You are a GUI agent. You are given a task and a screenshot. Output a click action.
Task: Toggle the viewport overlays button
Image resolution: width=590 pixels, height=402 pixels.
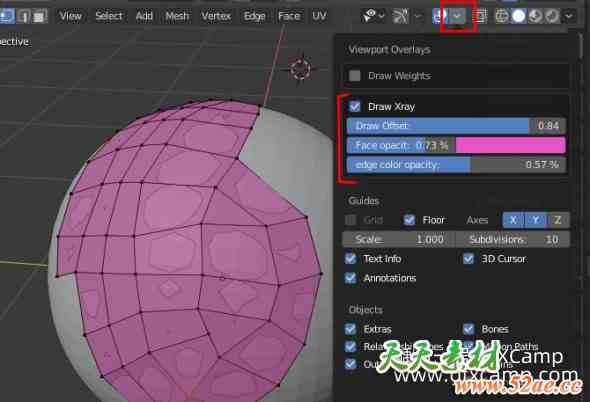(440, 16)
